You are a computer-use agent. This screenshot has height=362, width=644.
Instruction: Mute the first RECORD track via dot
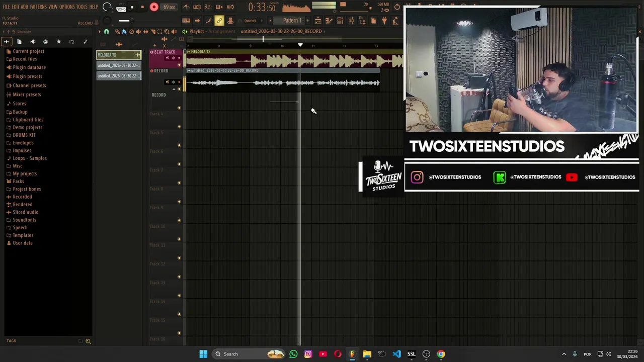click(x=179, y=89)
